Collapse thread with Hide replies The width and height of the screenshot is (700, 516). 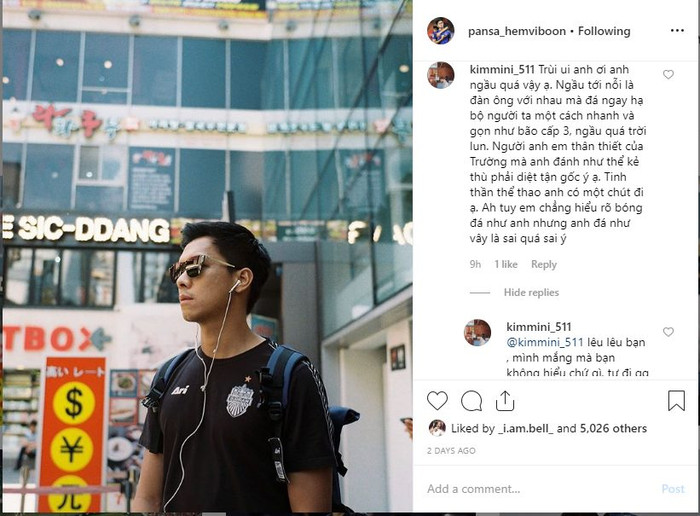531,292
